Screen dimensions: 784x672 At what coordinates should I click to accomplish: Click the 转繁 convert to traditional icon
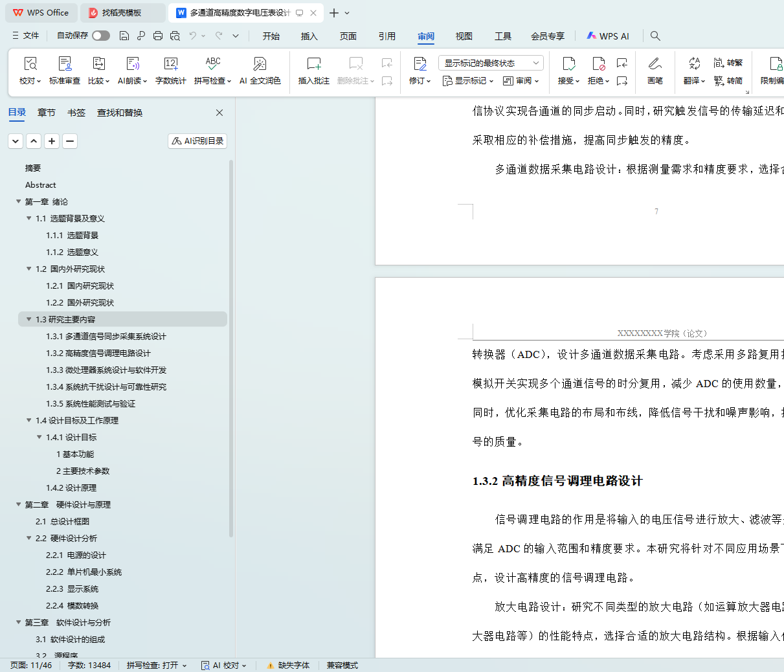pyautogui.click(x=728, y=63)
